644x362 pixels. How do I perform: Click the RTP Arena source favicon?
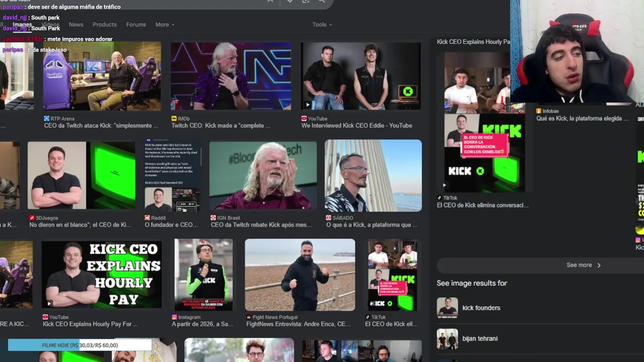point(47,119)
